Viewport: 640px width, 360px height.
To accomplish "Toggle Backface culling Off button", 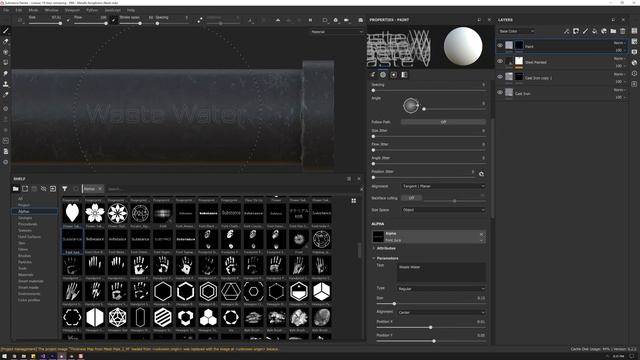I will 411,198.
